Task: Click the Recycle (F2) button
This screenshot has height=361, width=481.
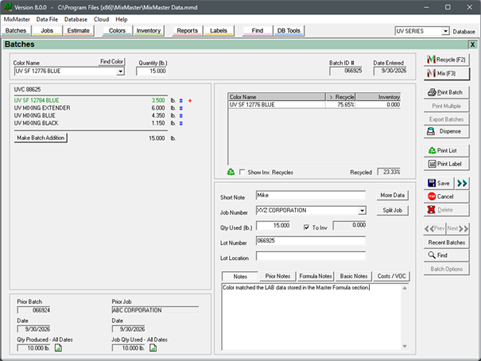Action: tap(447, 60)
